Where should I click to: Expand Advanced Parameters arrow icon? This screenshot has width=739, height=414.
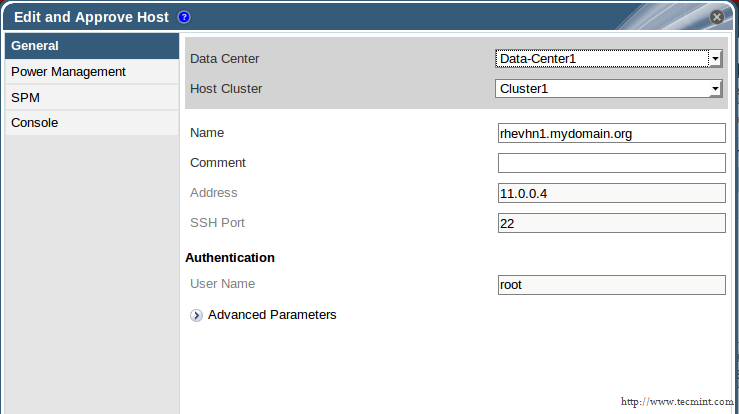tap(196, 315)
